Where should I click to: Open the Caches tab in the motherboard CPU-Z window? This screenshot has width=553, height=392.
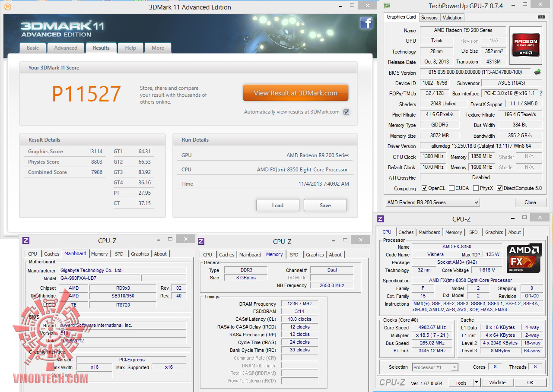pyautogui.click(x=52, y=254)
